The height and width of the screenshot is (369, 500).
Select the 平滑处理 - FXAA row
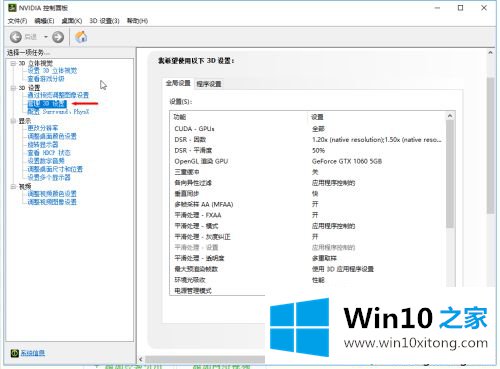coord(308,215)
